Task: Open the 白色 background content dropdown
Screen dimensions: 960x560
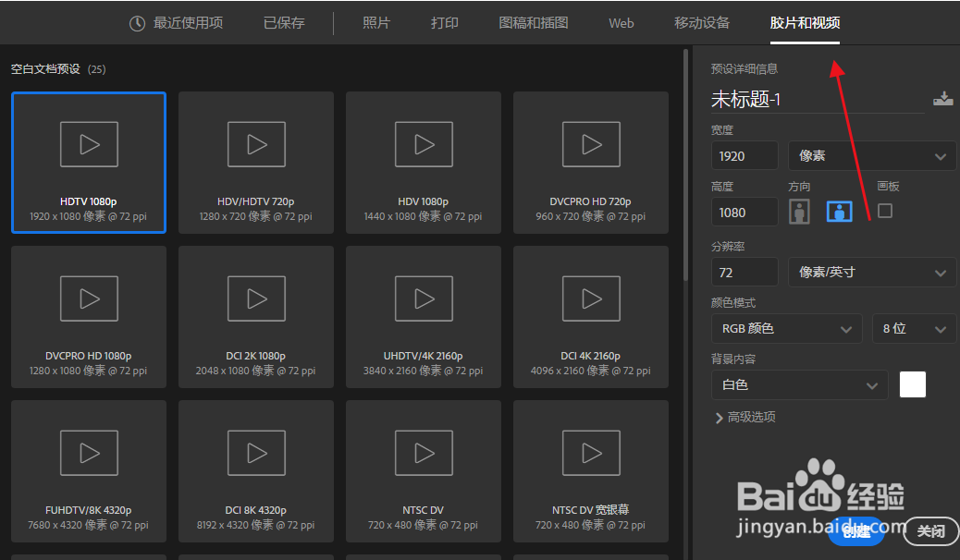Action: 800,385
